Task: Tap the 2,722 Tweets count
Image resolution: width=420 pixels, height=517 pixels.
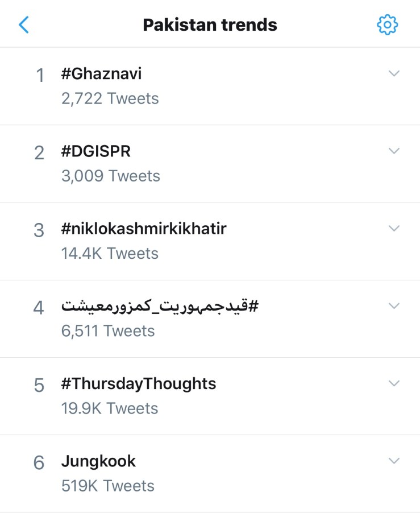Action: [110, 98]
